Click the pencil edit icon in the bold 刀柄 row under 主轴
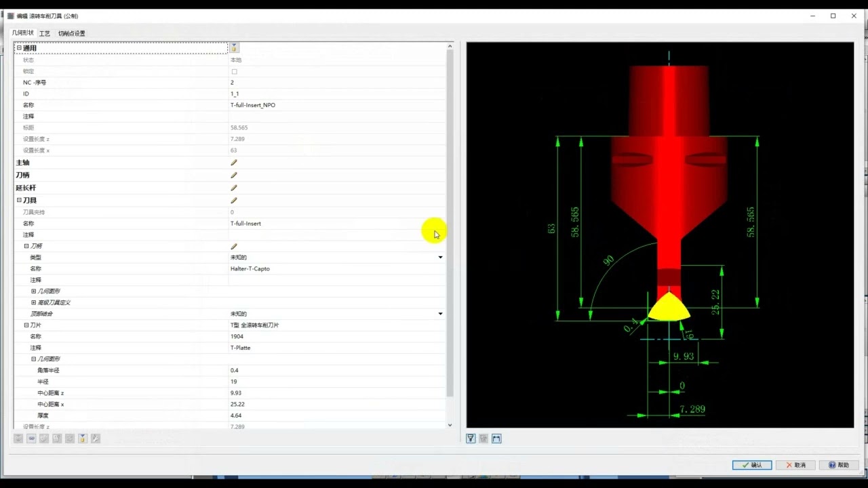The height and width of the screenshot is (488, 868). pyautogui.click(x=234, y=175)
